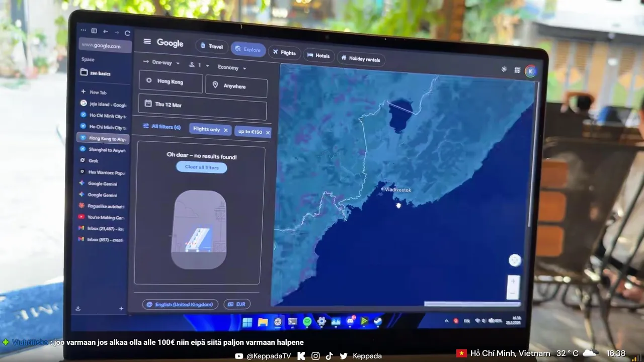Select the Hong Kong to Anywhere tab

click(103, 138)
